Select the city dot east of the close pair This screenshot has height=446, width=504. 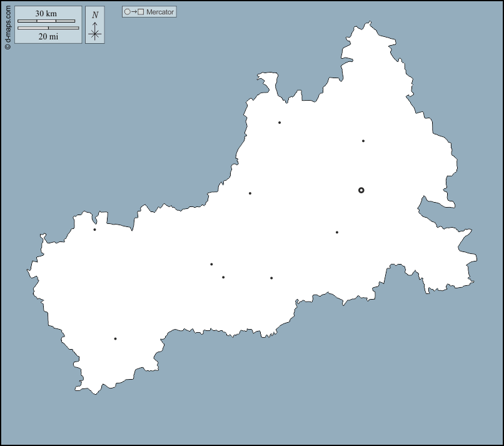271,278
